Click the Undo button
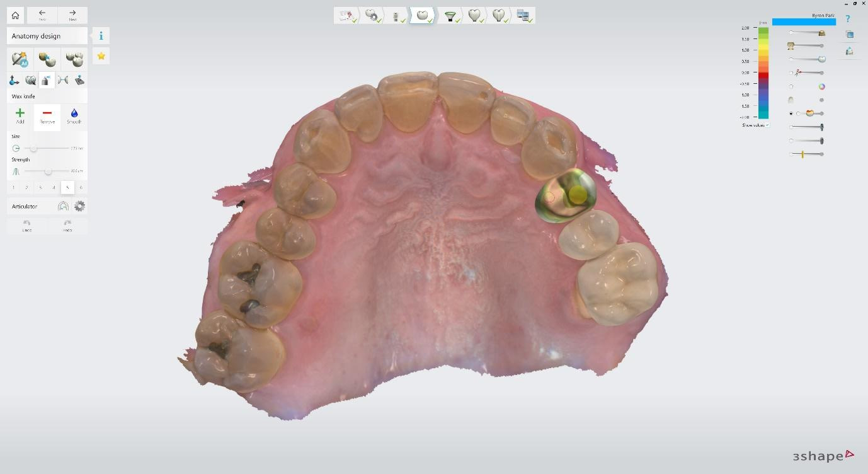The image size is (868, 474). click(26, 224)
